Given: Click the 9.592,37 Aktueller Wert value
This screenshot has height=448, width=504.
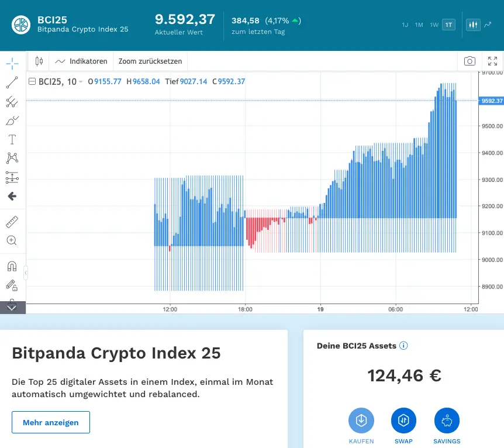Looking at the screenshot, I should [185, 19].
